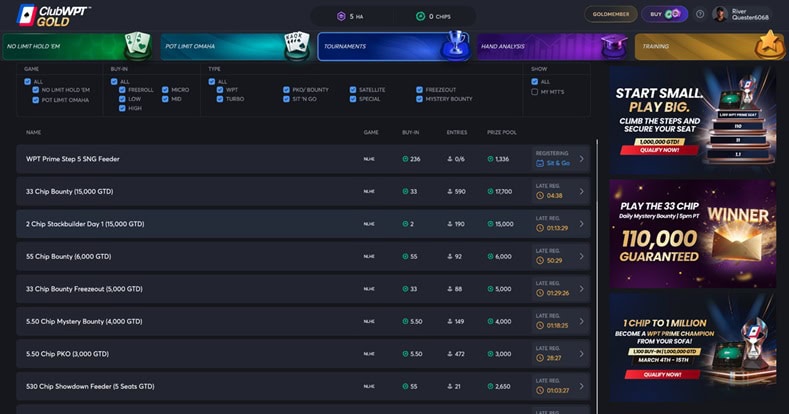The image size is (789, 414).
Task: Click the graduation cap Hand Analysis icon
Action: [x=612, y=45]
